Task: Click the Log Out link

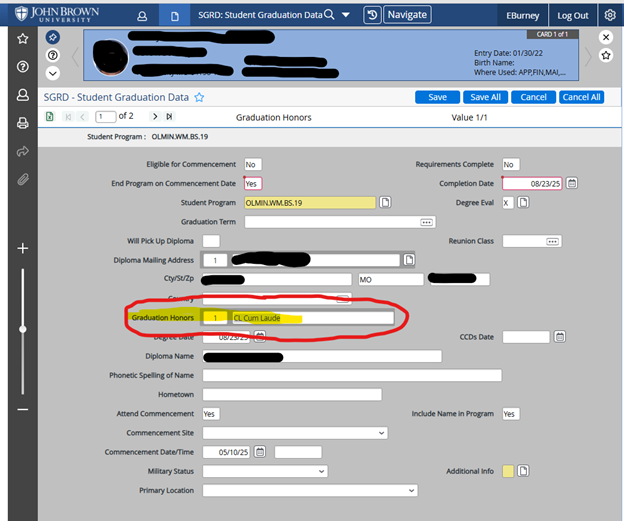Action: click(573, 16)
